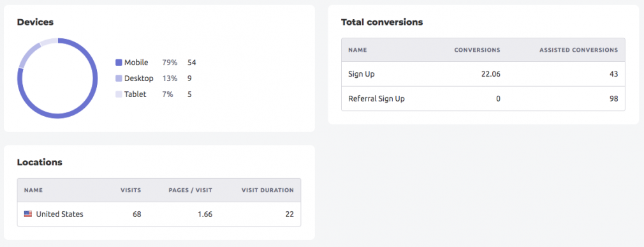Sort Total conversions table by Name header
The height and width of the screenshot is (247, 644).
pos(357,50)
